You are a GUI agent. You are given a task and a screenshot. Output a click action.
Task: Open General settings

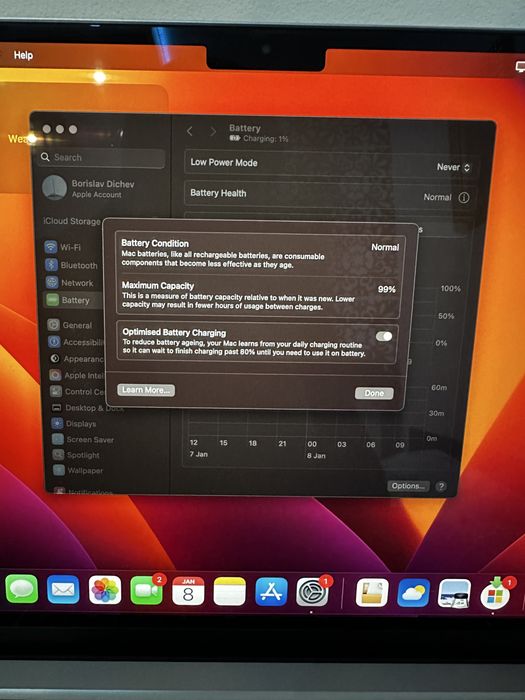coord(70,325)
